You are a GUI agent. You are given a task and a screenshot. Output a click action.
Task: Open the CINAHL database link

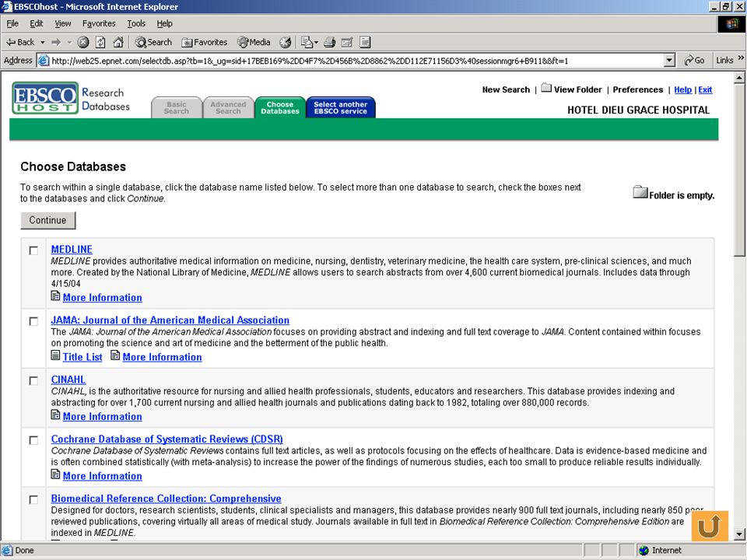[68, 380]
